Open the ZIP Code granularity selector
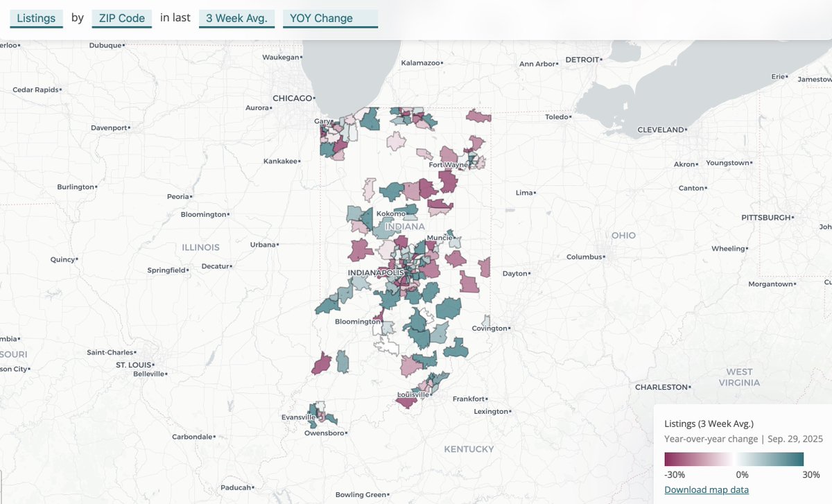 point(121,18)
